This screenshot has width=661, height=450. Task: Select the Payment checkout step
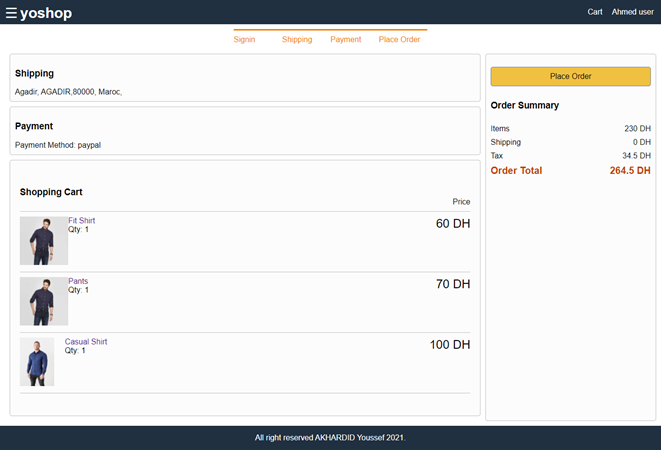pyautogui.click(x=346, y=39)
